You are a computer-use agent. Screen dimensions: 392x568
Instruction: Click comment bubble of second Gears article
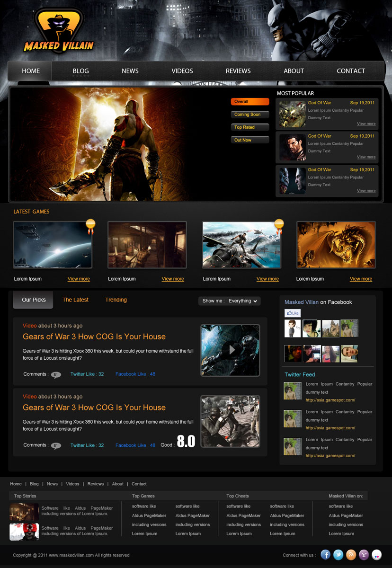56,446
